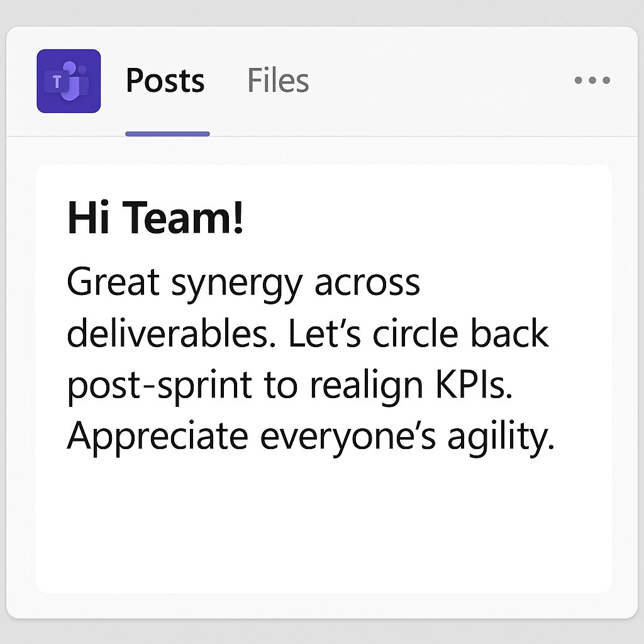Click the word "Appreciate" in the post
This screenshot has height=644, width=644.
(x=156, y=438)
